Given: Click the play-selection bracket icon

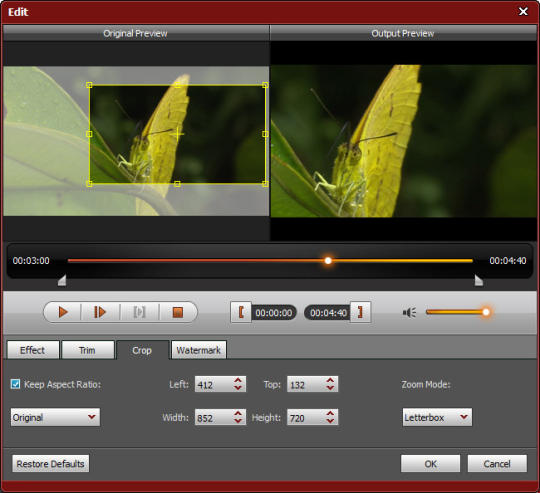Looking at the screenshot, I should 139,312.
